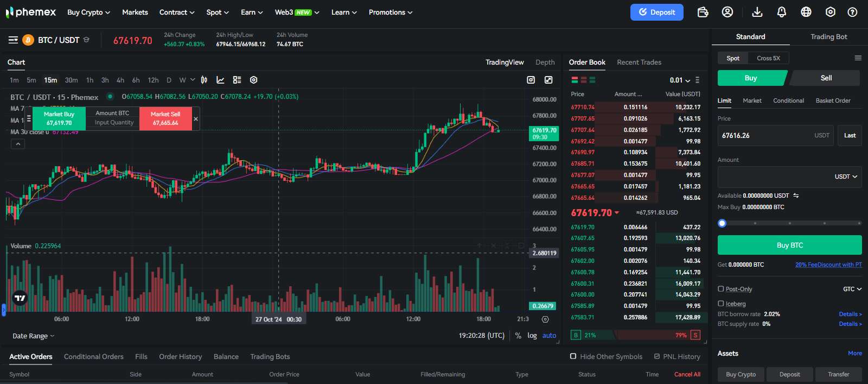The width and height of the screenshot is (868, 384).
Task: Open the Order History tab
Action: (x=180, y=357)
